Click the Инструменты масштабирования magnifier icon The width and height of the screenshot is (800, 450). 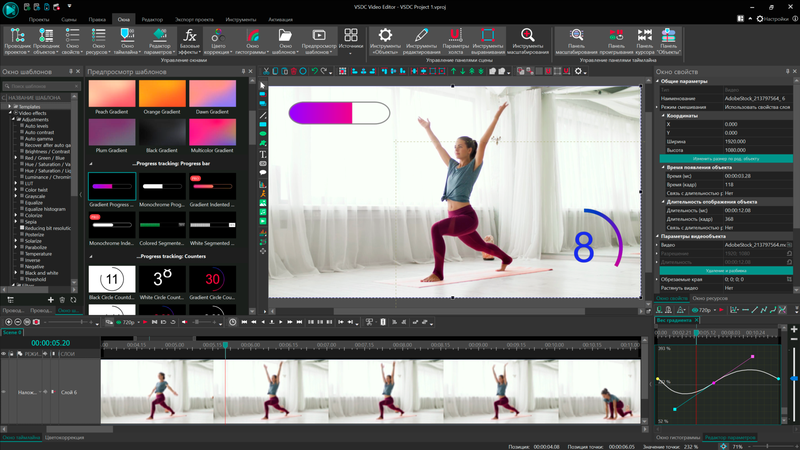point(527,36)
